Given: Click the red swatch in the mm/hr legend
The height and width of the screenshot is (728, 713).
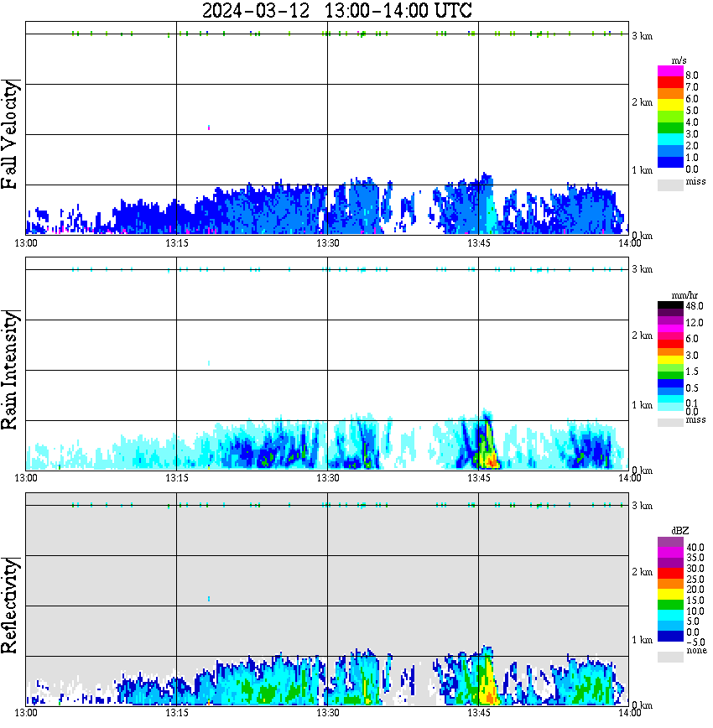Looking at the screenshot, I should pos(670,344).
